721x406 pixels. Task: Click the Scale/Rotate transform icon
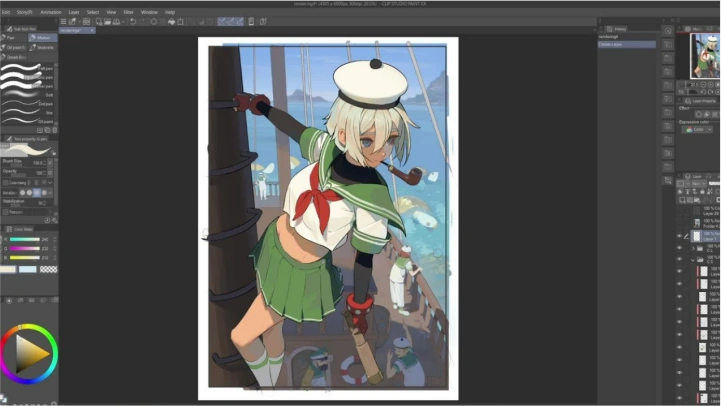click(180, 22)
